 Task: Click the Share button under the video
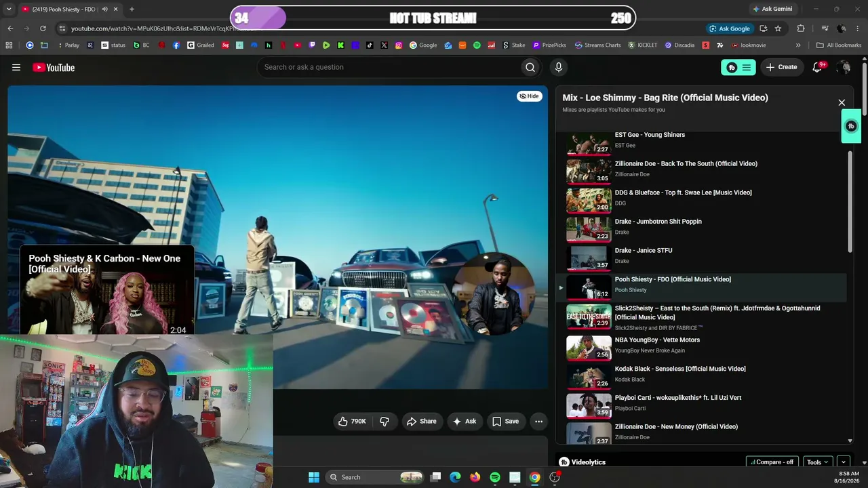tap(421, 421)
